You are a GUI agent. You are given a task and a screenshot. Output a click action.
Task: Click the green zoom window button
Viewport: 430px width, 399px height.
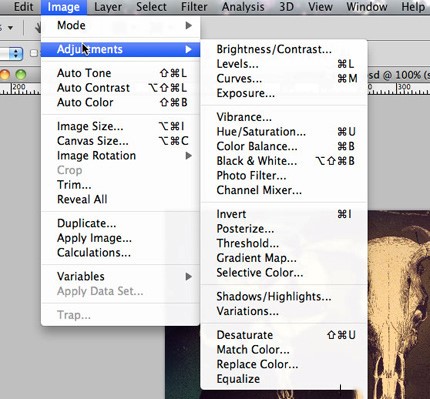point(21,74)
